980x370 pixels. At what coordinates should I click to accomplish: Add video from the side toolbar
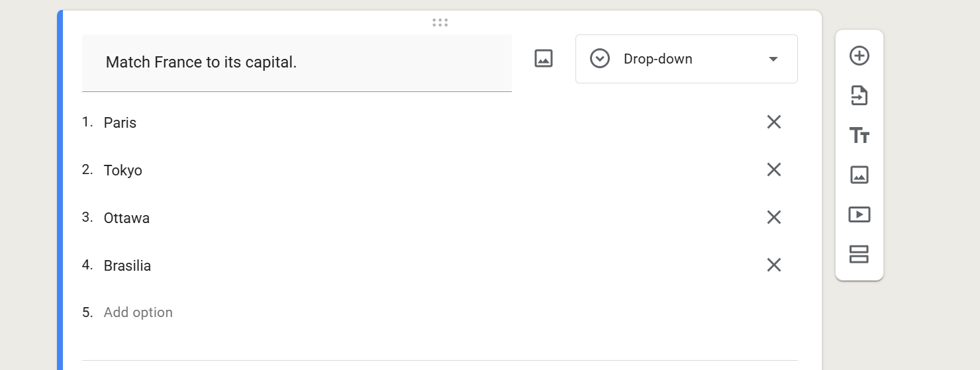tap(859, 214)
